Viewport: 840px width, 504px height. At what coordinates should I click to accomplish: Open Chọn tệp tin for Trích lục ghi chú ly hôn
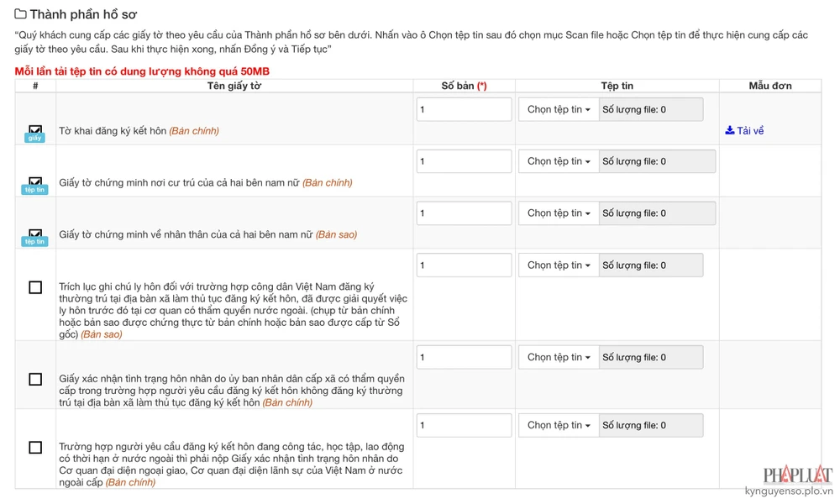pyautogui.click(x=559, y=265)
